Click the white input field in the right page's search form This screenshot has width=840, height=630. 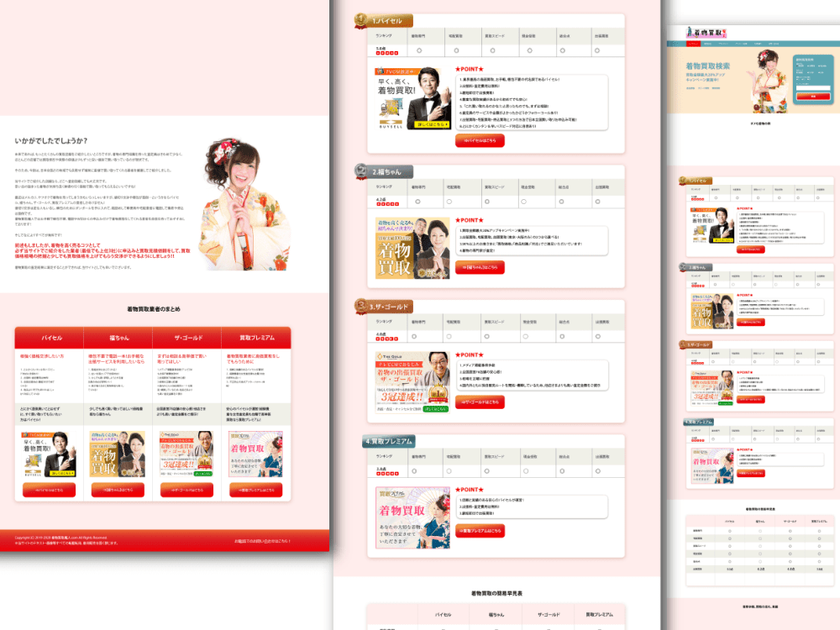(812, 88)
